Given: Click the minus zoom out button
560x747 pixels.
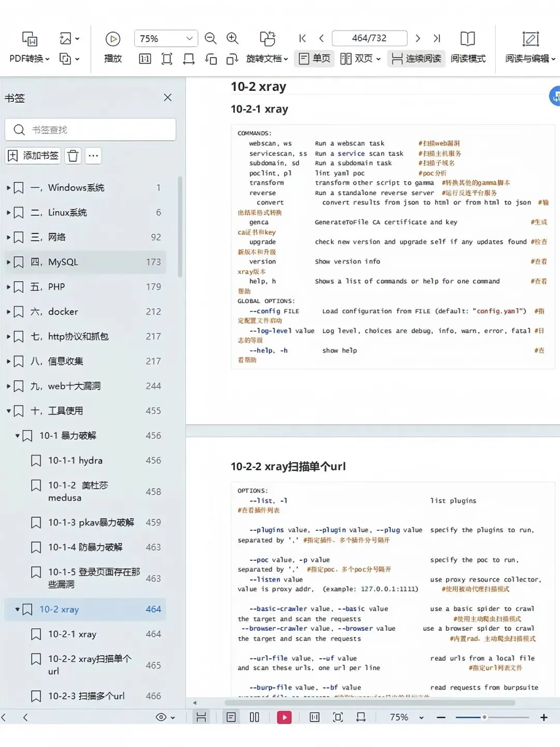Looking at the screenshot, I should (x=441, y=717).
